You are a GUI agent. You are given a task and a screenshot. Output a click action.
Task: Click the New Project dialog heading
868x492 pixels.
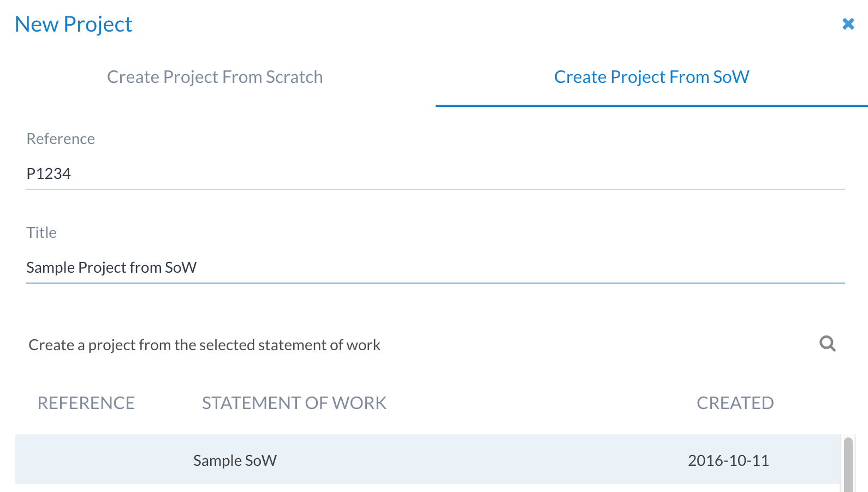pyautogui.click(x=74, y=25)
